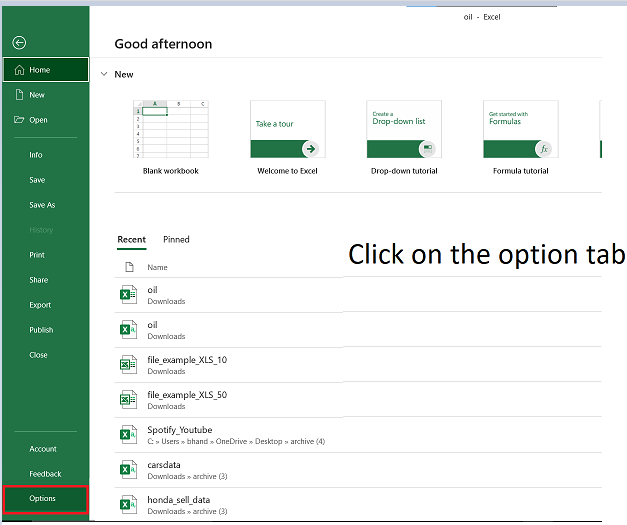
Task: Open the Print page
Action: click(37, 255)
